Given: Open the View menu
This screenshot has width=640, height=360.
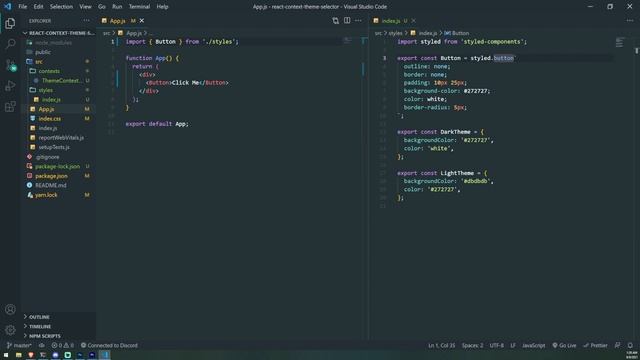Looking at the screenshot, I should pos(85,7).
